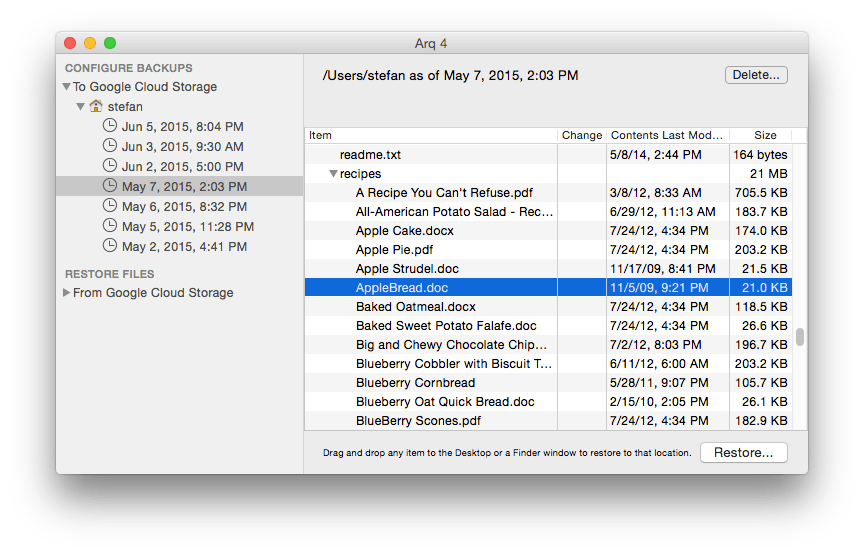Collapse the stefan folder disclosure triangle
Image resolution: width=864 pixels, height=554 pixels.
pyautogui.click(x=81, y=107)
